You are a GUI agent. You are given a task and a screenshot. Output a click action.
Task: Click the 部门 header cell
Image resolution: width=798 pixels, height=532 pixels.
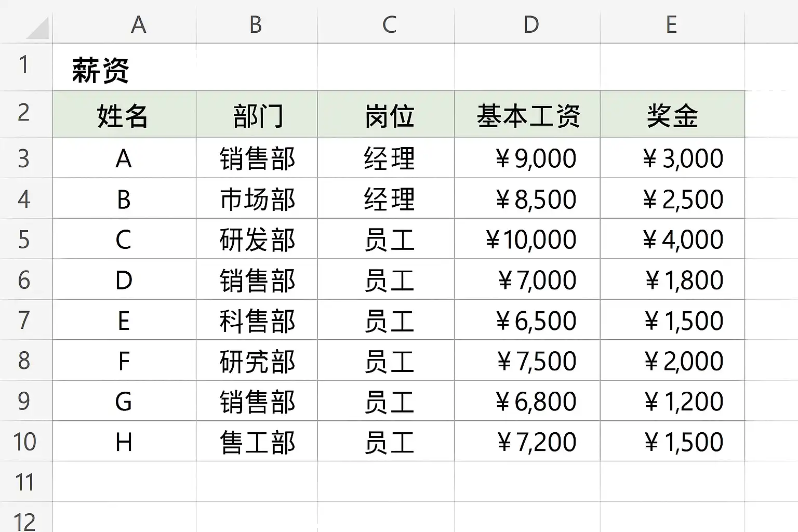[257, 115]
